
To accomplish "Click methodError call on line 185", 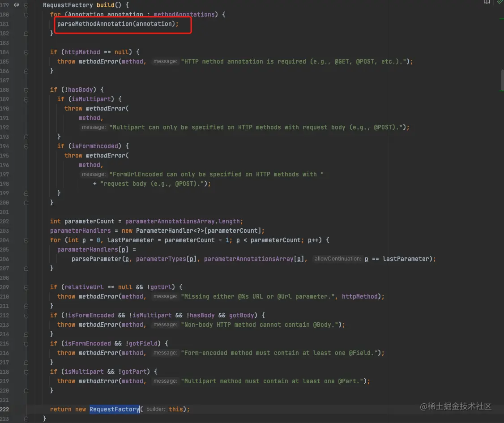I will 98,61.
